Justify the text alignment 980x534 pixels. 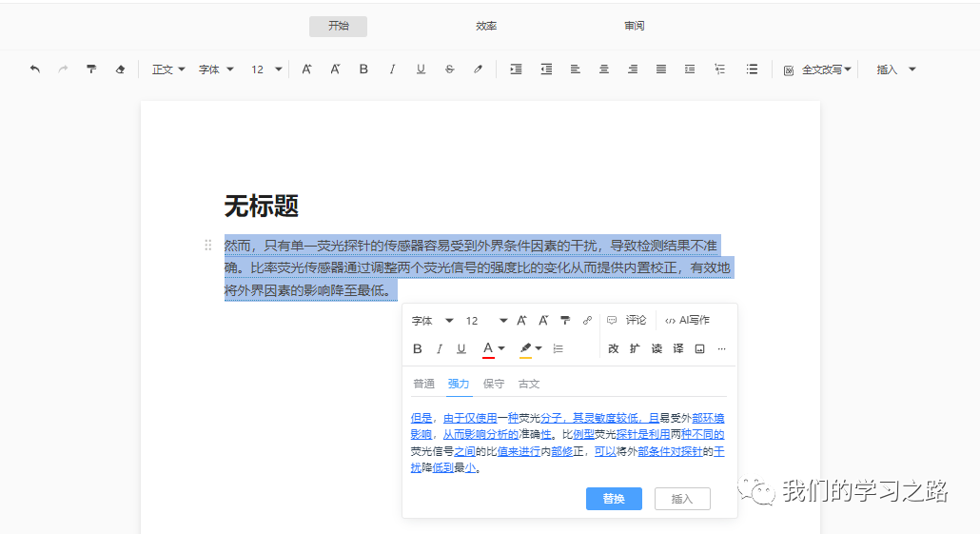(660, 69)
